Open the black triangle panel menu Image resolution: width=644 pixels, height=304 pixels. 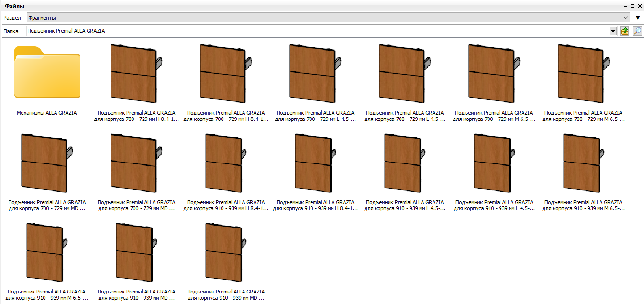point(638,18)
